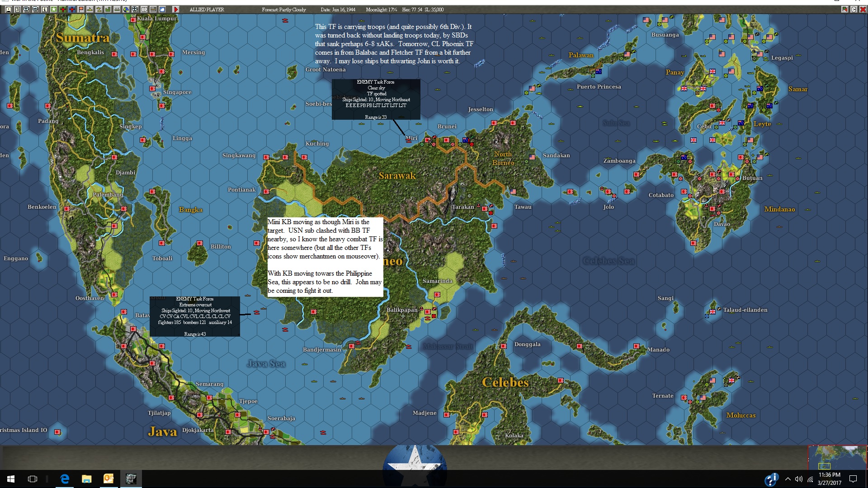Click the WITP AE taskbar icon
The width and height of the screenshot is (868, 488).
coord(131,479)
